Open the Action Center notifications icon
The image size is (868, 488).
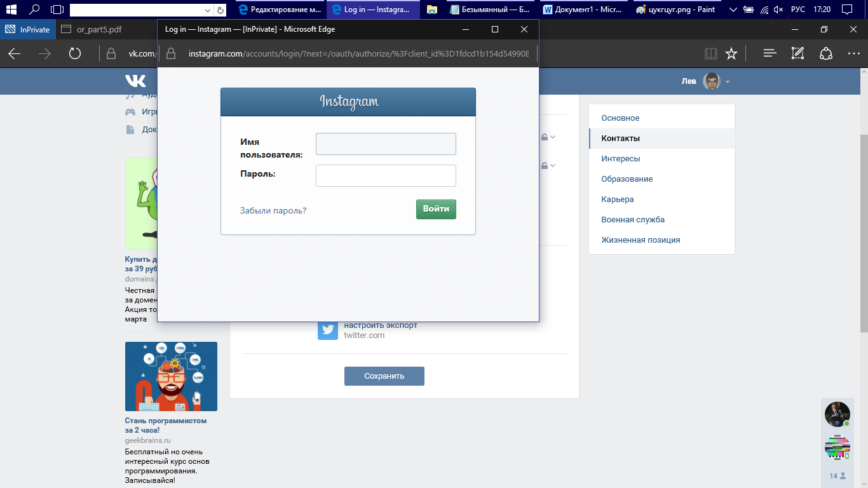pyautogui.click(x=846, y=10)
